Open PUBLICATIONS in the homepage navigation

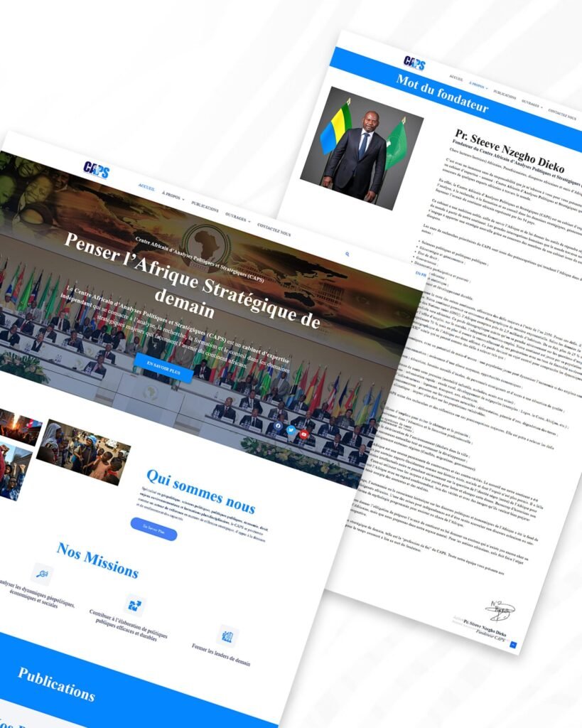click(x=205, y=207)
